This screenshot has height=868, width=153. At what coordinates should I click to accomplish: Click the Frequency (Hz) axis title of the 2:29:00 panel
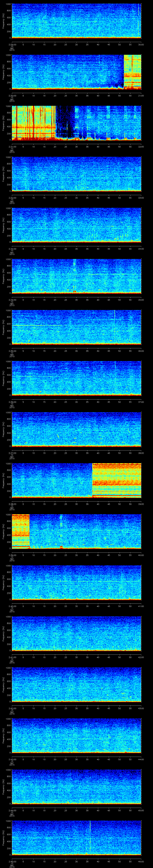click(3, 21)
